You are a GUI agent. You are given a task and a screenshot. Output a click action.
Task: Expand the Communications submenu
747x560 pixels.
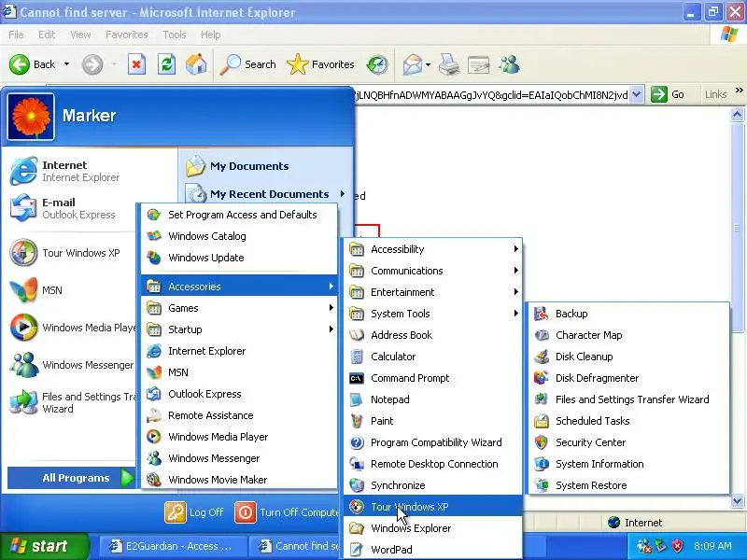click(x=433, y=271)
